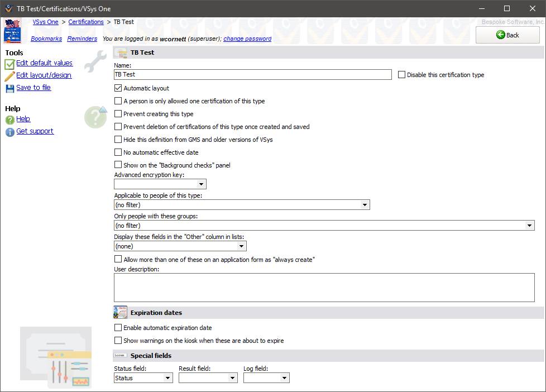Click the change password link
This screenshot has height=392, width=546.
pos(247,39)
